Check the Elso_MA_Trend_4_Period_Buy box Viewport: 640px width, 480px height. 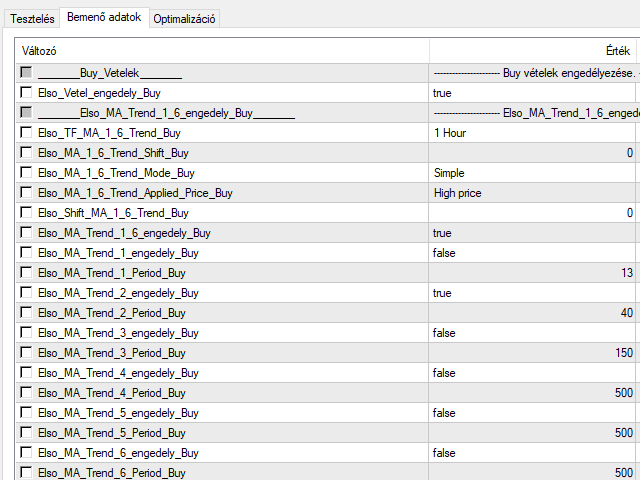click(26, 393)
